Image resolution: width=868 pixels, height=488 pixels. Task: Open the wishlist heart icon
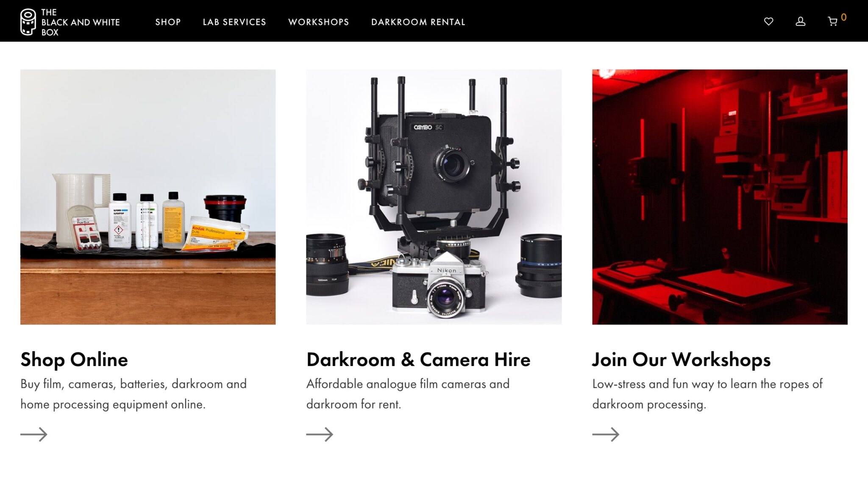click(768, 21)
